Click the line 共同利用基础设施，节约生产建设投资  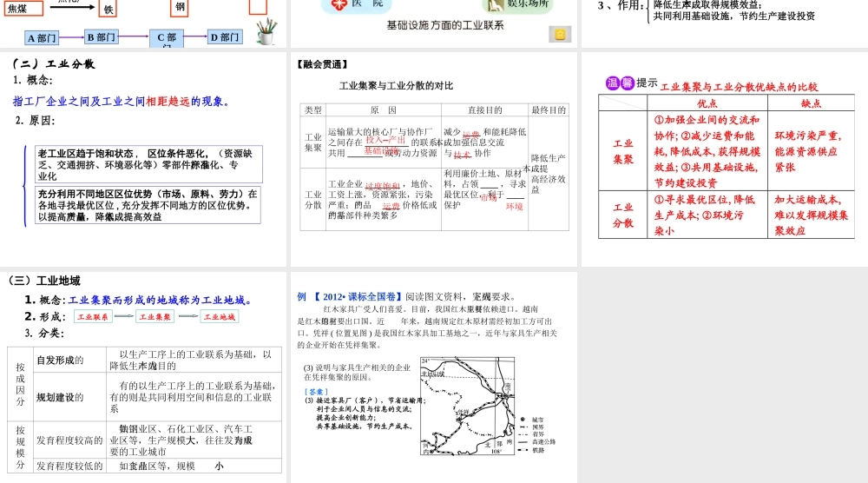click(734, 16)
